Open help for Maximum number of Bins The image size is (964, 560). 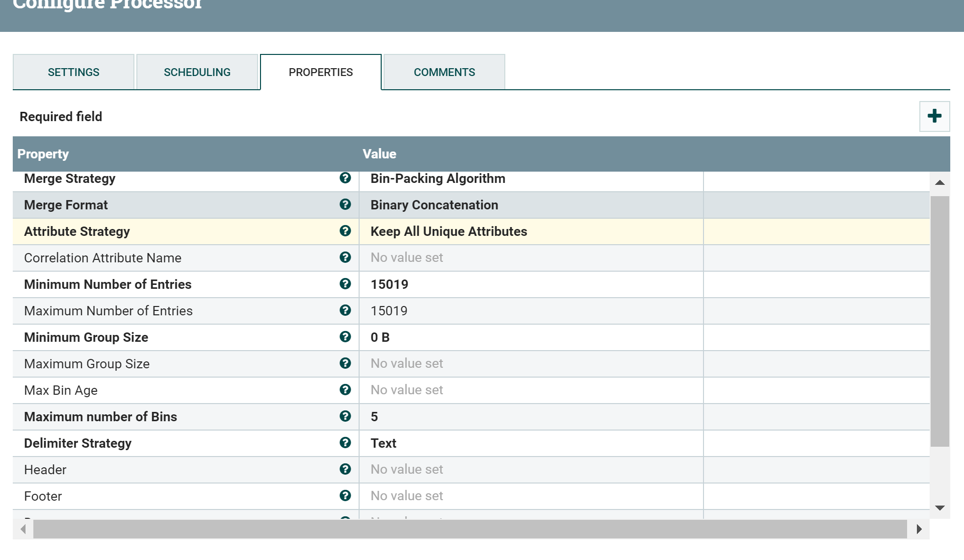click(x=346, y=416)
